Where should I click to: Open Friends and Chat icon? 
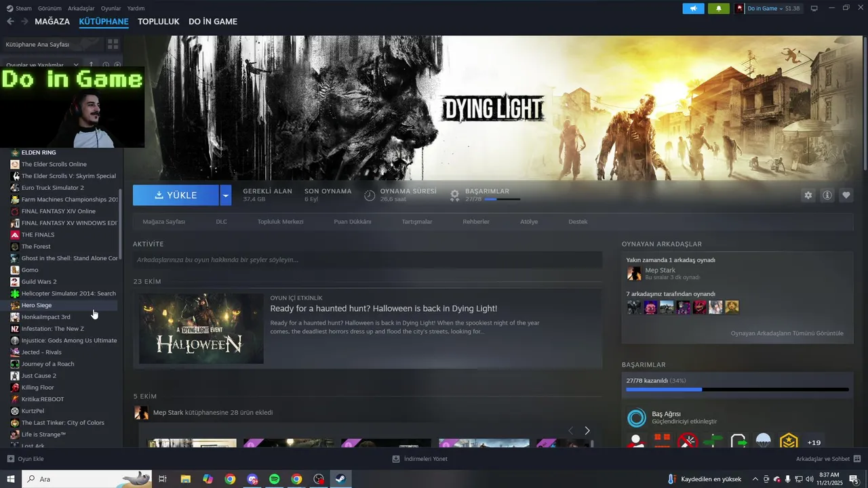click(858, 459)
